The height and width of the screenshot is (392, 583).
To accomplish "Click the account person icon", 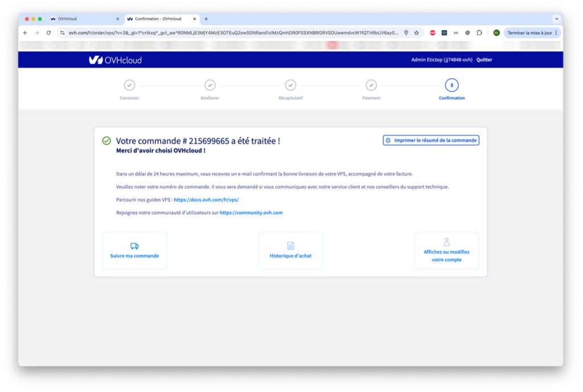I will tap(446, 242).
